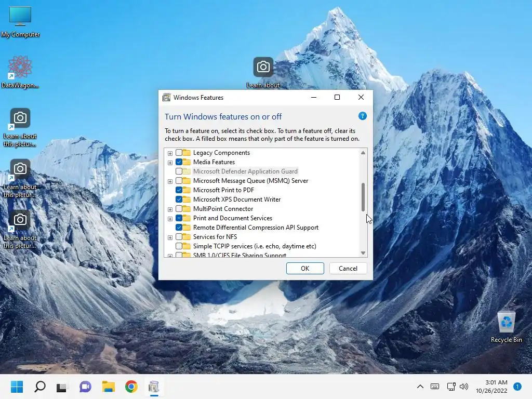Show hidden system tray icons
The width and height of the screenshot is (532, 399).
420,387
